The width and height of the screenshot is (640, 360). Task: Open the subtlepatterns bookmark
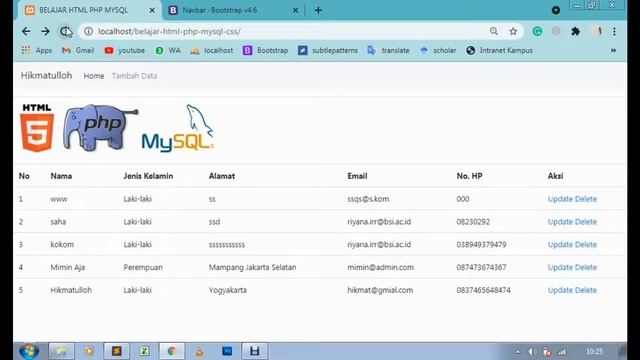328,51
